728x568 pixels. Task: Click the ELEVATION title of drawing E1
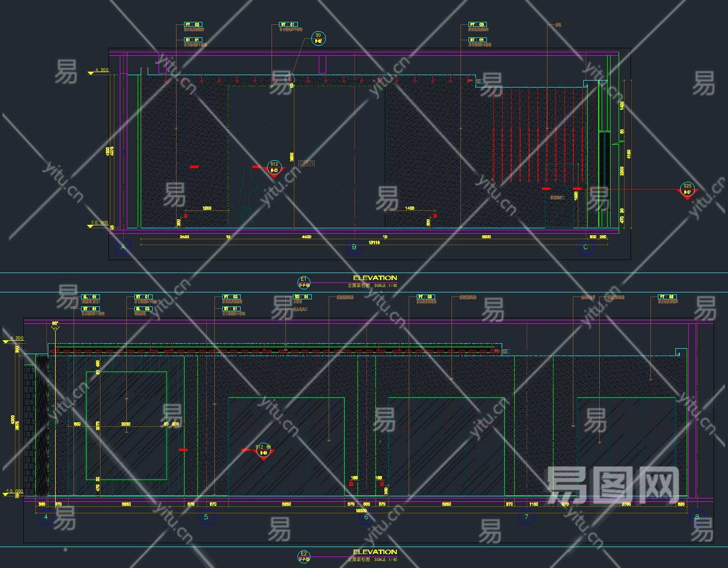[375, 278]
